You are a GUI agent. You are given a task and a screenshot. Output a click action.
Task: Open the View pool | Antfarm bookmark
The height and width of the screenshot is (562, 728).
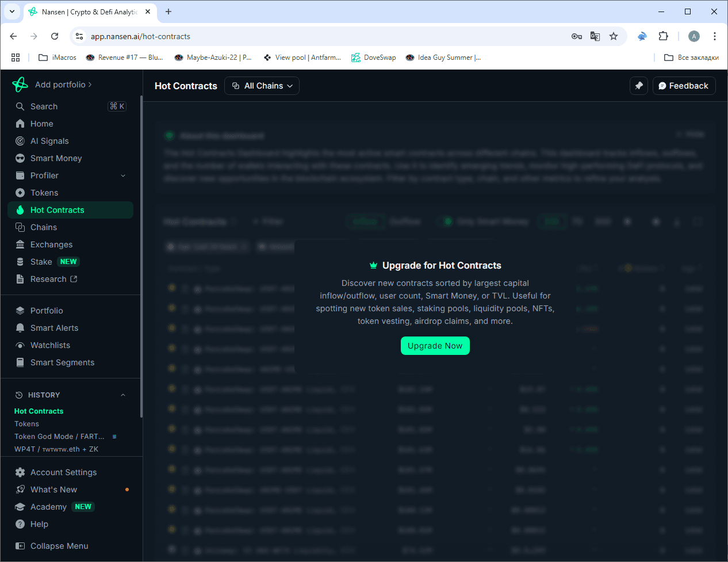coord(302,58)
